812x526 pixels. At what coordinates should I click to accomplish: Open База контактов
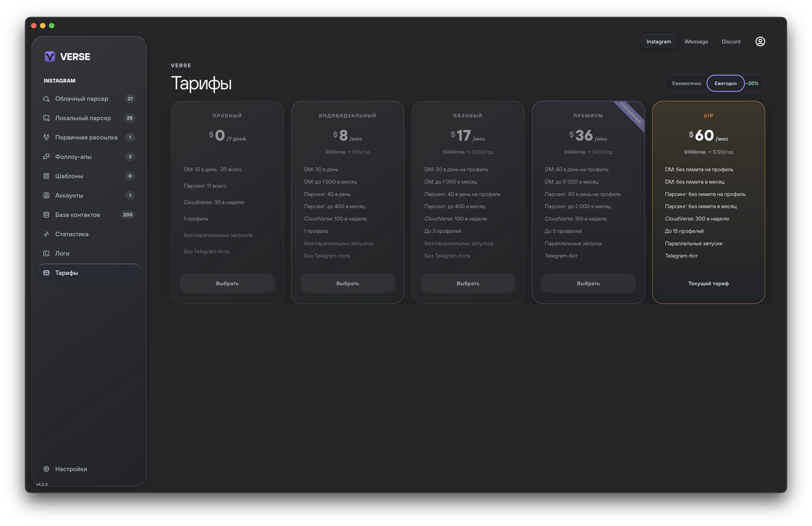point(89,215)
